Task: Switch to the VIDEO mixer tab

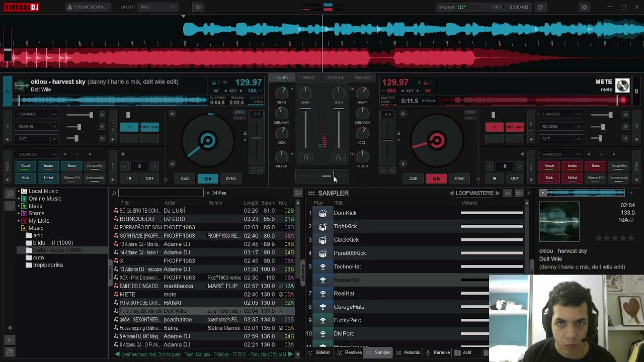Action: 308,77
